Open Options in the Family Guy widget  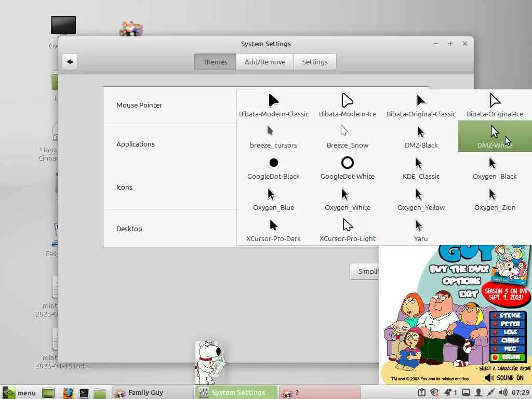461,281
